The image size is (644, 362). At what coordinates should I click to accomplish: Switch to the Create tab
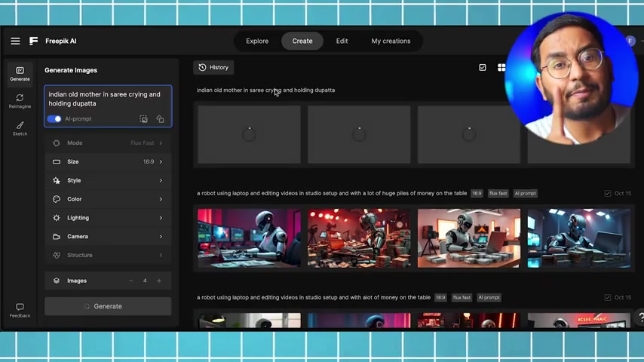click(x=302, y=41)
